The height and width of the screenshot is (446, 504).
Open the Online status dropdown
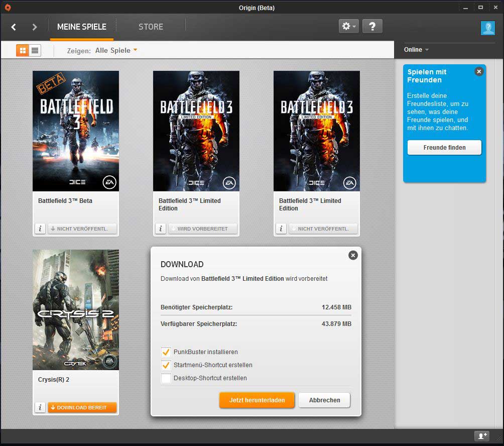pyautogui.click(x=416, y=50)
